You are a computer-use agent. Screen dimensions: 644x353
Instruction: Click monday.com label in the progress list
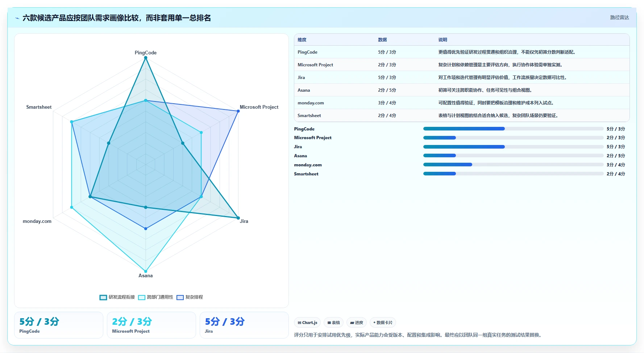click(x=308, y=165)
